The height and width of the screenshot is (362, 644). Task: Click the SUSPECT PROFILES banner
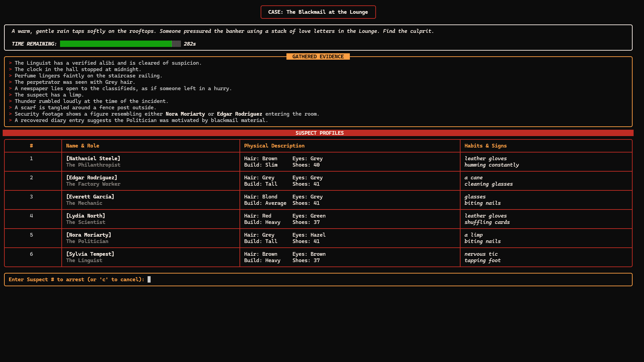[319, 133]
